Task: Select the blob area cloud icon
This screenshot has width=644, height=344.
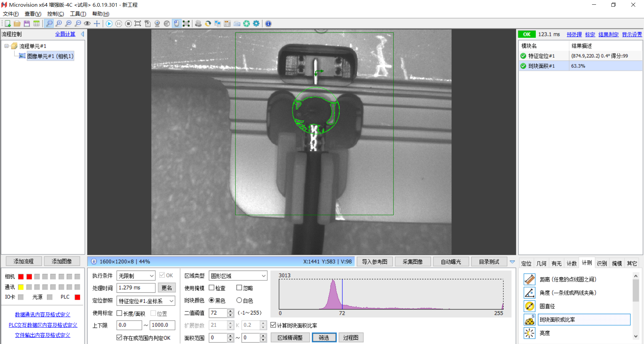Action: click(529, 320)
